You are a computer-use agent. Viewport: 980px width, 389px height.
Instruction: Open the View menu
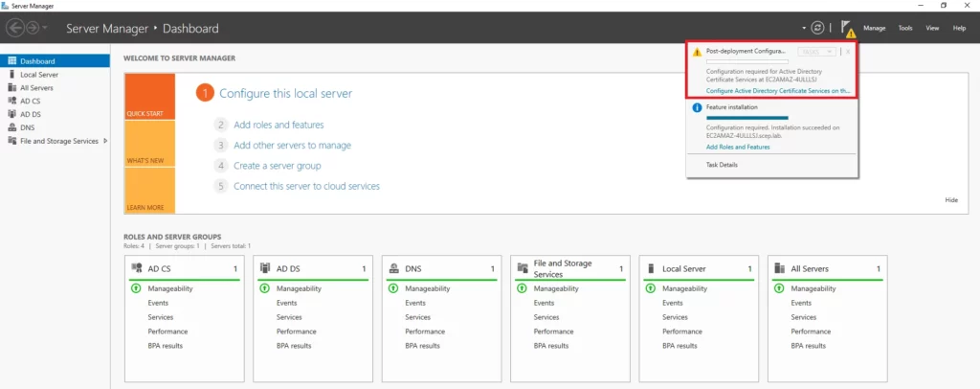pos(932,28)
